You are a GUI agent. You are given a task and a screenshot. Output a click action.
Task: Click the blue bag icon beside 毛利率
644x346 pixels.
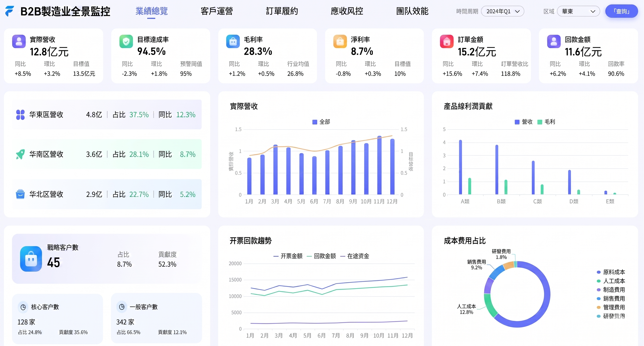233,41
